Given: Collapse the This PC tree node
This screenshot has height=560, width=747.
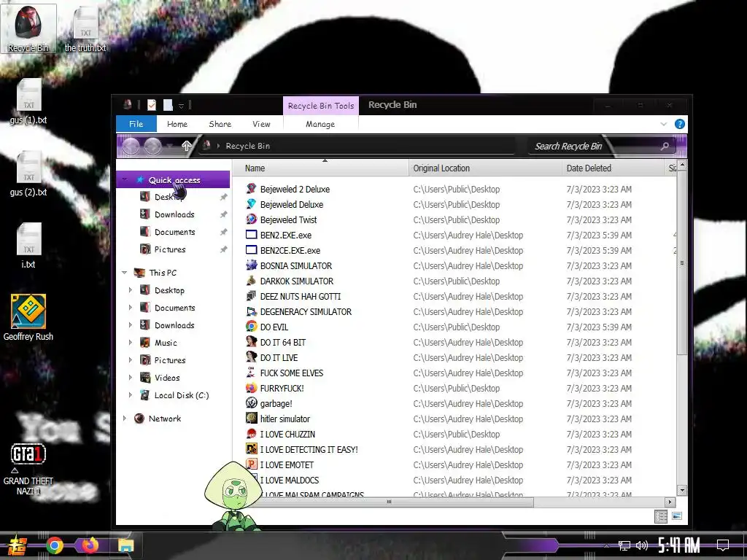Looking at the screenshot, I should tap(124, 273).
